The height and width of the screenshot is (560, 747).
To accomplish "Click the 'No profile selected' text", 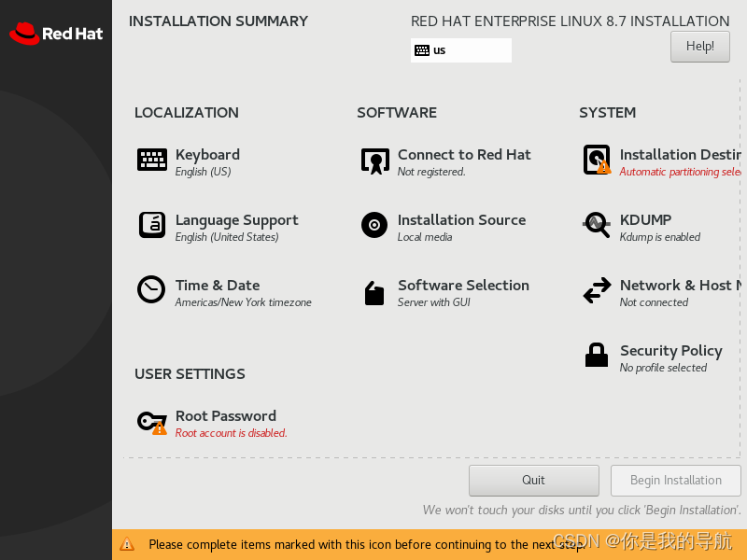I will coord(663,368).
